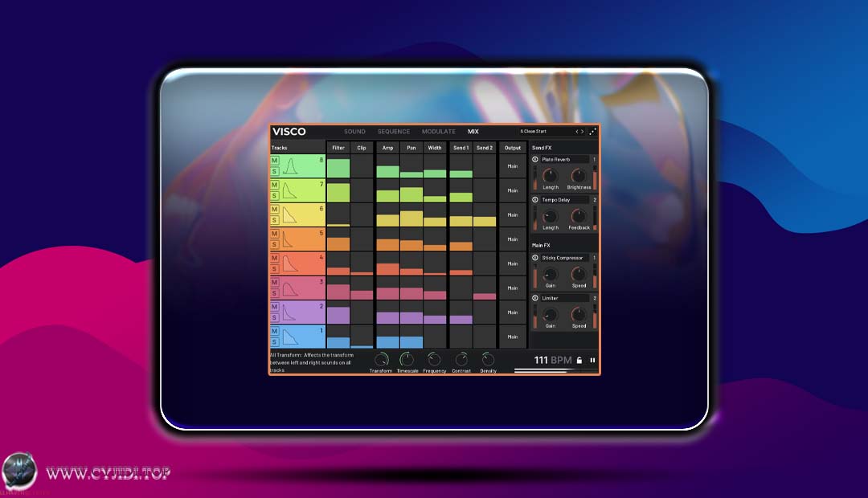This screenshot has height=498, width=868.
Task: Click the Frequency macro knob
Action: 434,360
